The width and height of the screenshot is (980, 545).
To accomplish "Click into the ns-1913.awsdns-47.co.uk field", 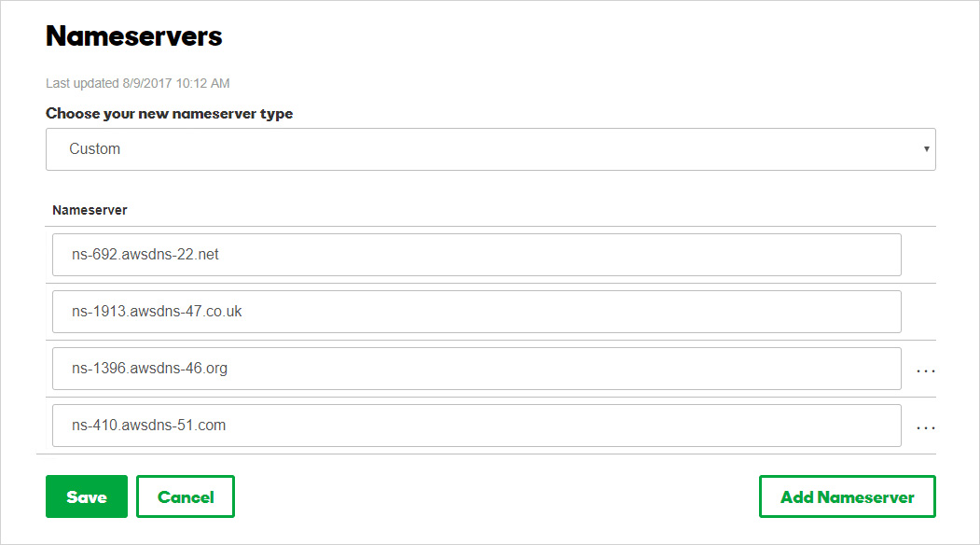I will (476, 312).
